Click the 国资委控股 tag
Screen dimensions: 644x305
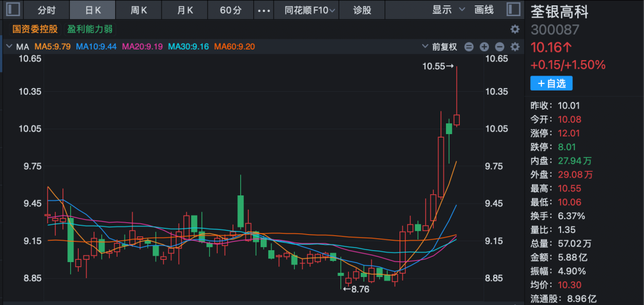coord(35,29)
